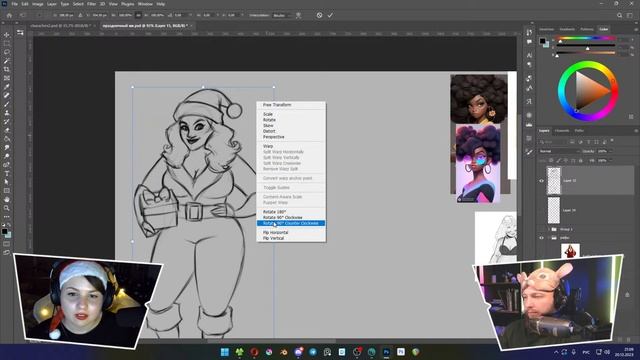Choose Flip Horizontal in context menu
The width and height of the screenshot is (640, 360).
(x=276, y=232)
